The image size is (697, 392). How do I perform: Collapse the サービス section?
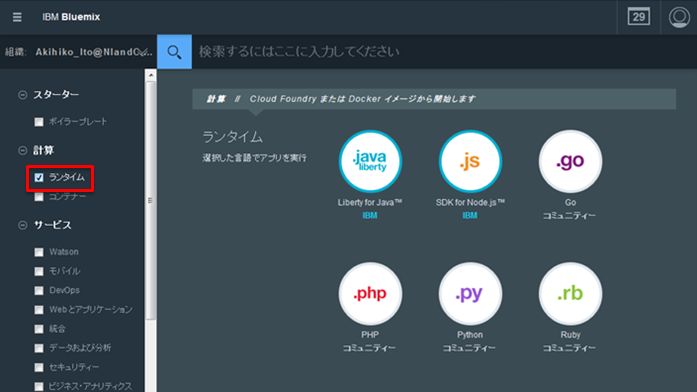(22, 225)
